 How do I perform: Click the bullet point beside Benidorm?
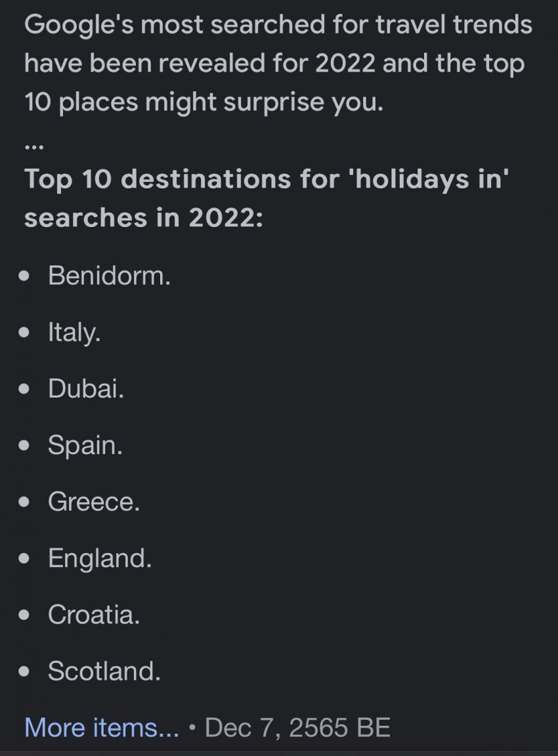pyautogui.click(x=24, y=276)
